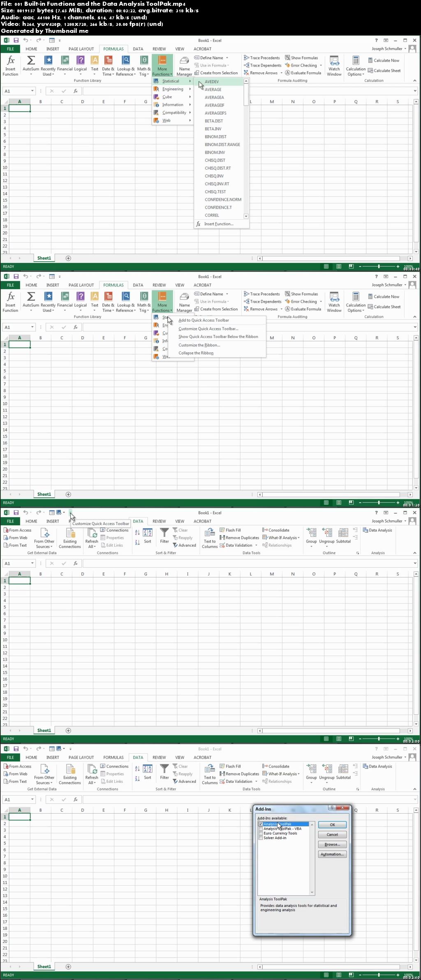The image size is (421, 980).
Task: Open What-If Analysis dropdown in Add-Ins dialog frame
Action: pyautogui.click(x=281, y=774)
